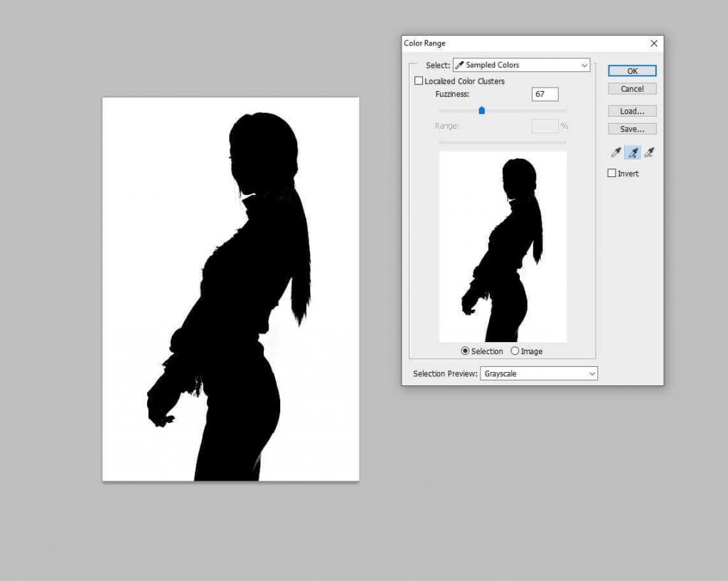Click the Load... button
The height and width of the screenshot is (581, 728).
[x=632, y=111]
